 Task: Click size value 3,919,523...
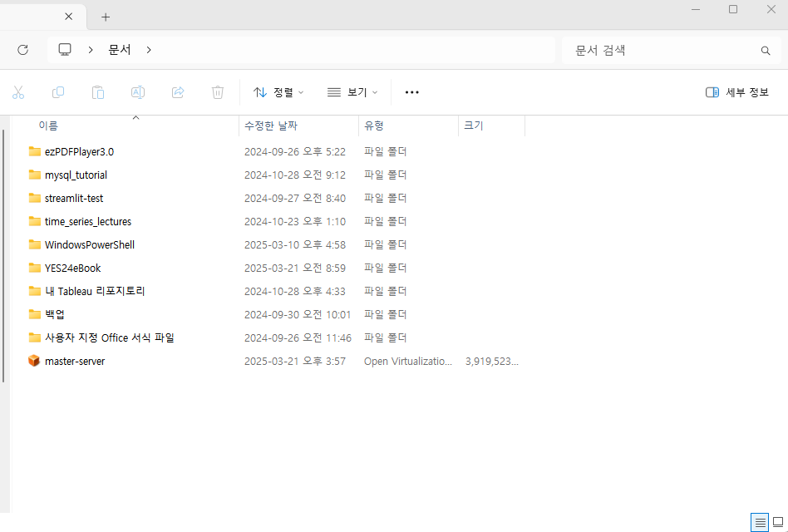point(492,362)
